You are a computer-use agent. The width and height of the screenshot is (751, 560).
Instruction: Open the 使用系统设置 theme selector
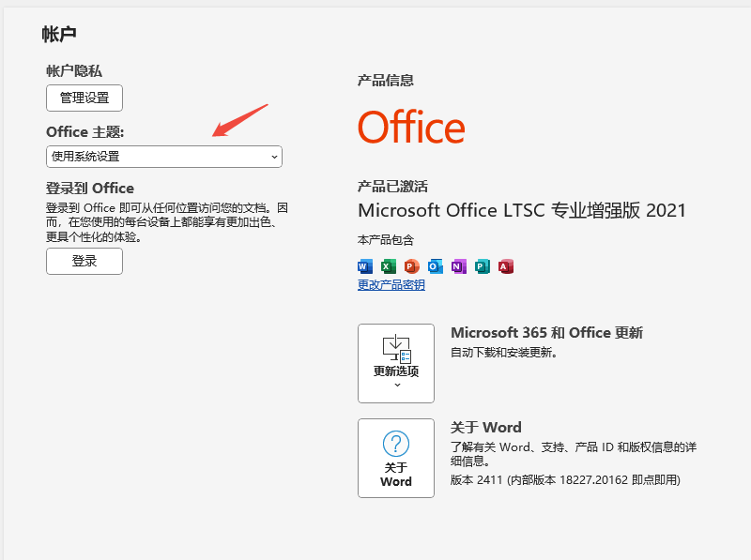(x=163, y=157)
